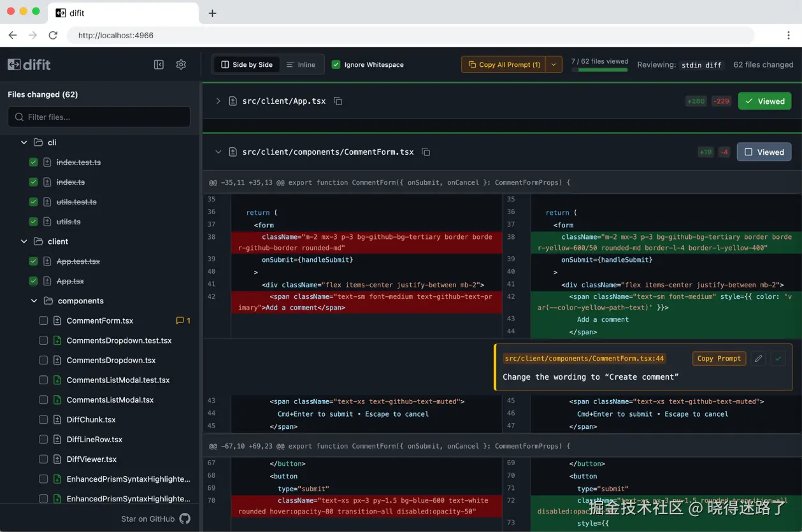This screenshot has width=802, height=532.
Task: Open the Copy All Prompt dropdown arrow
Action: [x=554, y=64]
